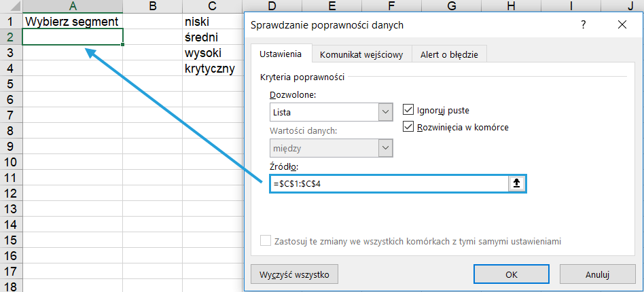Toggle the Ignoruj puste checkbox
This screenshot has width=644, height=292.
[x=408, y=109]
